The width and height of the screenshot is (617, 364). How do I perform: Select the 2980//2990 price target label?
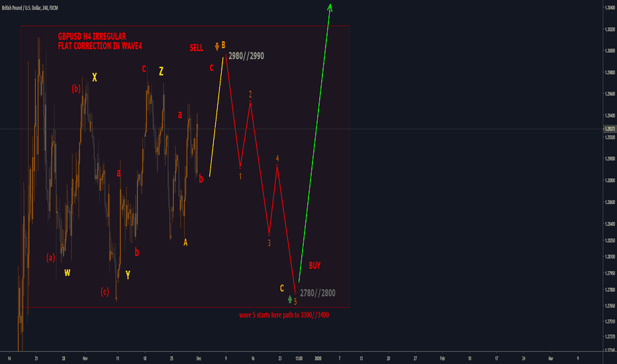(246, 56)
